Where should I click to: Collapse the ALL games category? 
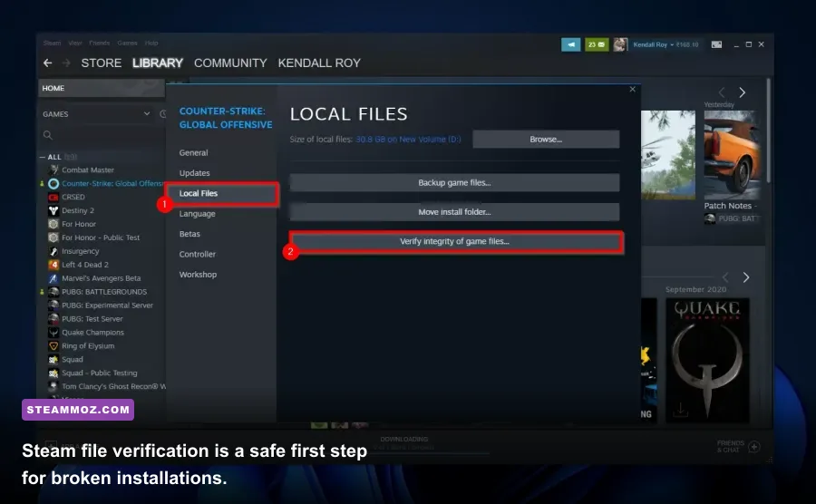click(x=42, y=157)
